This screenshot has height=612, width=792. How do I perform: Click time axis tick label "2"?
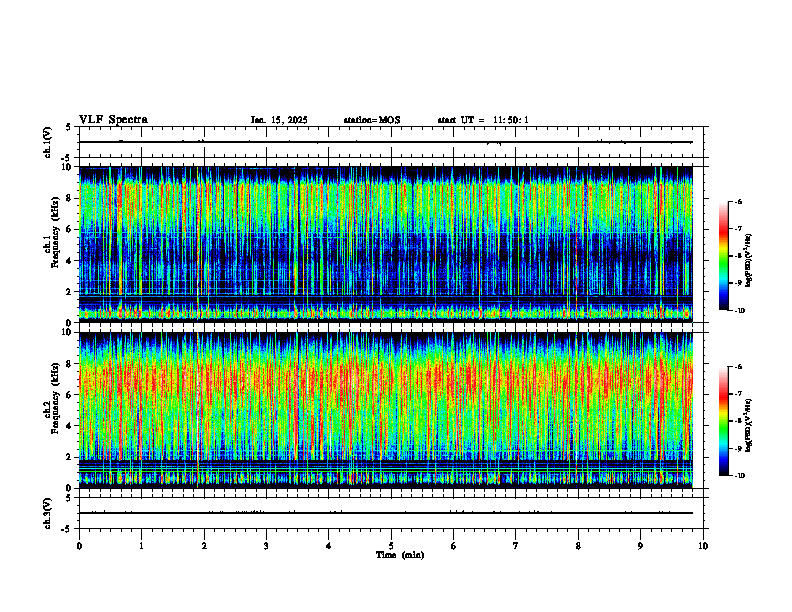click(x=204, y=546)
